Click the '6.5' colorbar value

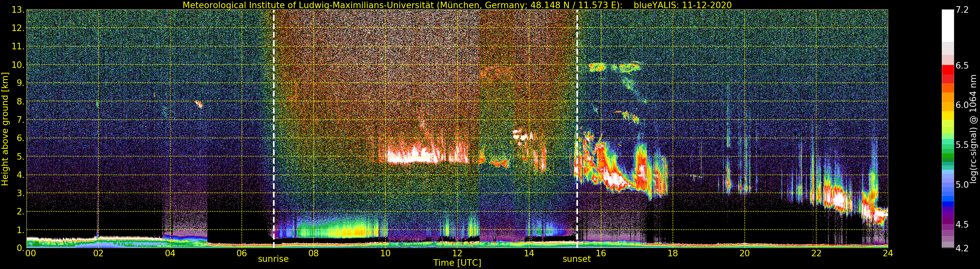pos(962,65)
